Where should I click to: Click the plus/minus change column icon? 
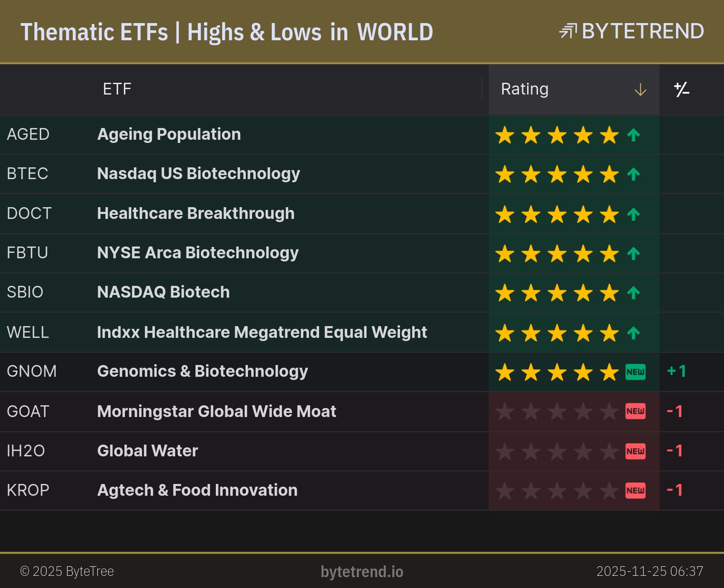pyautogui.click(x=681, y=90)
